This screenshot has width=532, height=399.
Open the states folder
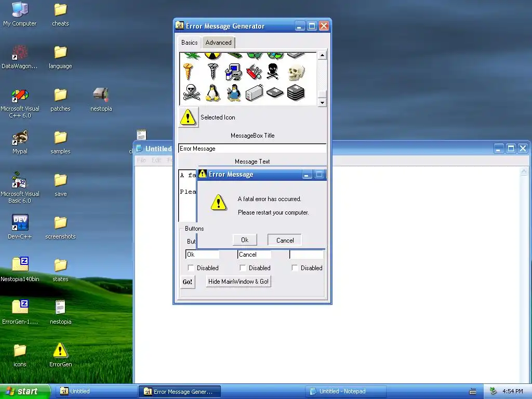tap(60, 270)
